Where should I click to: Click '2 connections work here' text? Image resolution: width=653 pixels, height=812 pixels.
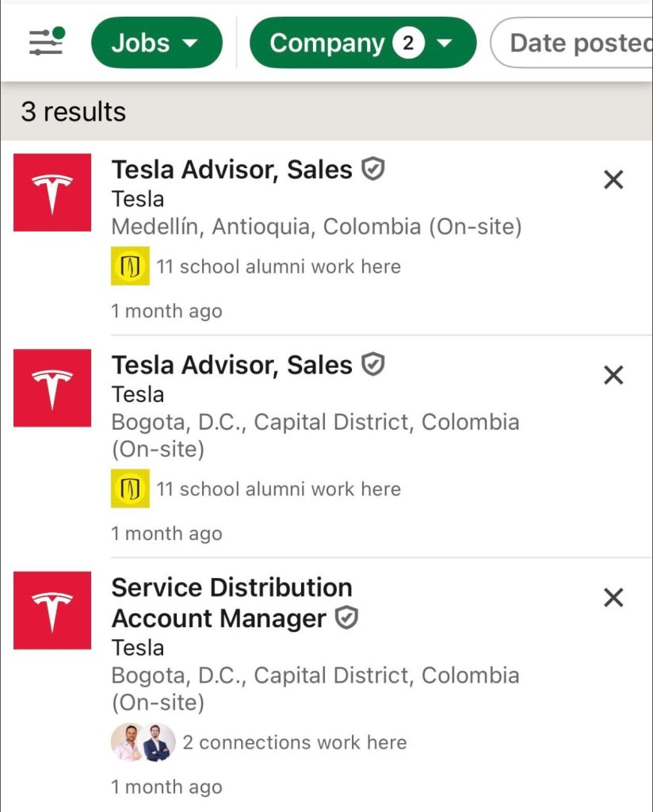(x=294, y=743)
